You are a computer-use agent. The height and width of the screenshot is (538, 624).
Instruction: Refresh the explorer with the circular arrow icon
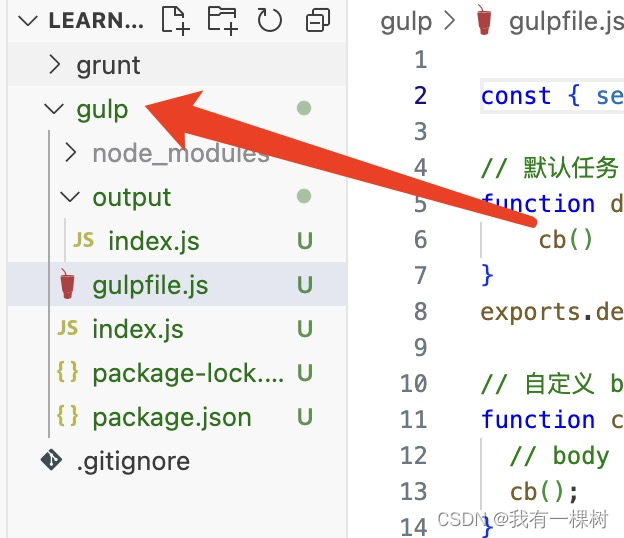point(269,20)
